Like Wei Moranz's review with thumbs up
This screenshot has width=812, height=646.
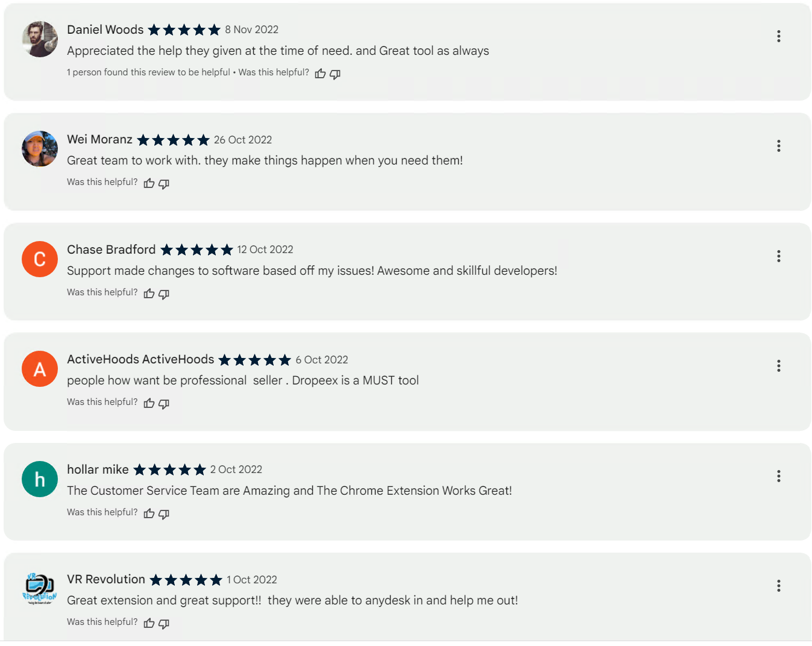pyautogui.click(x=149, y=183)
